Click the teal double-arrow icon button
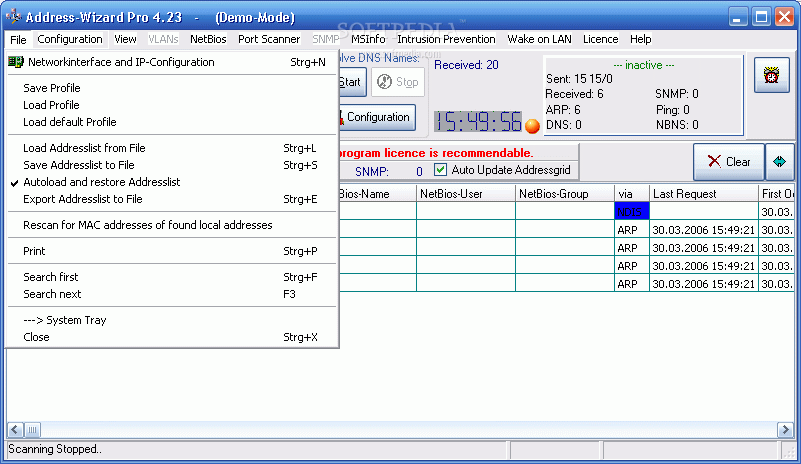The width and height of the screenshot is (801, 464). click(x=779, y=161)
